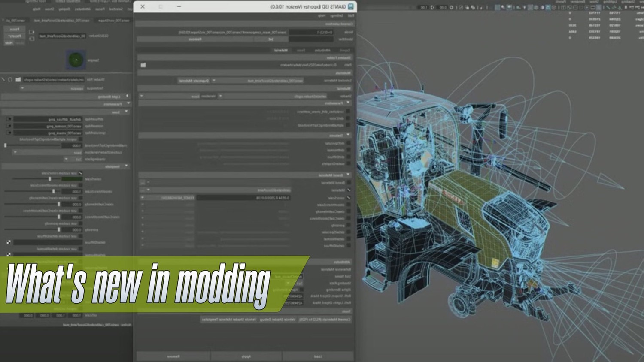
Task: Click the GIANTS I3D Exporter title bar icon
Action: point(351,6)
